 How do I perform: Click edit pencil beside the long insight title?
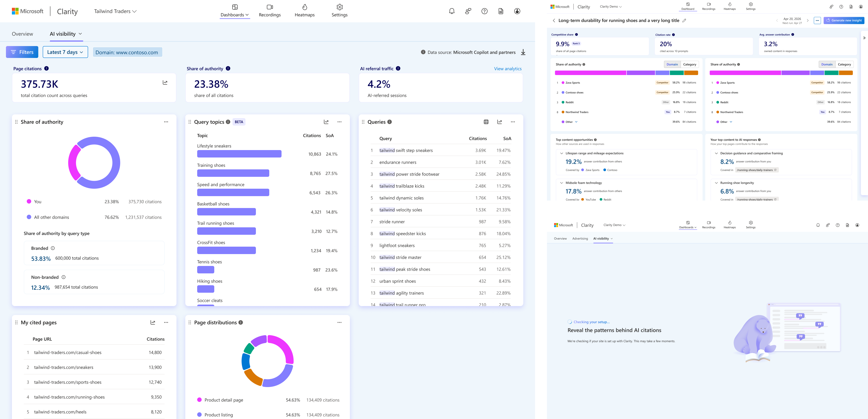684,21
